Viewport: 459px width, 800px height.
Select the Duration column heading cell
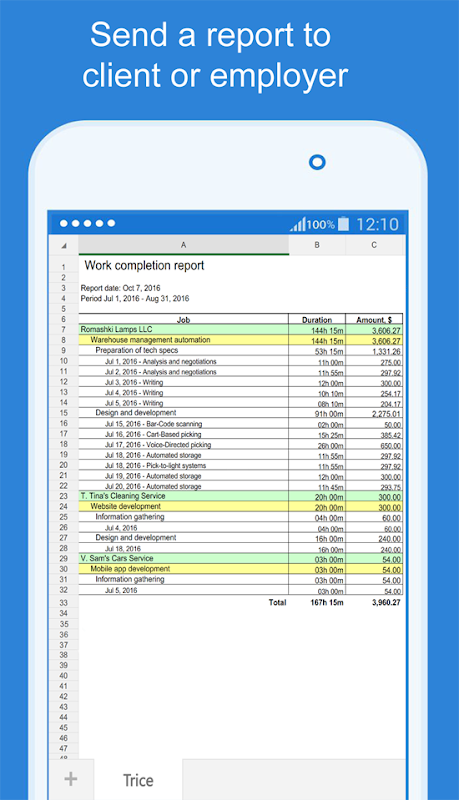pyautogui.click(x=317, y=319)
